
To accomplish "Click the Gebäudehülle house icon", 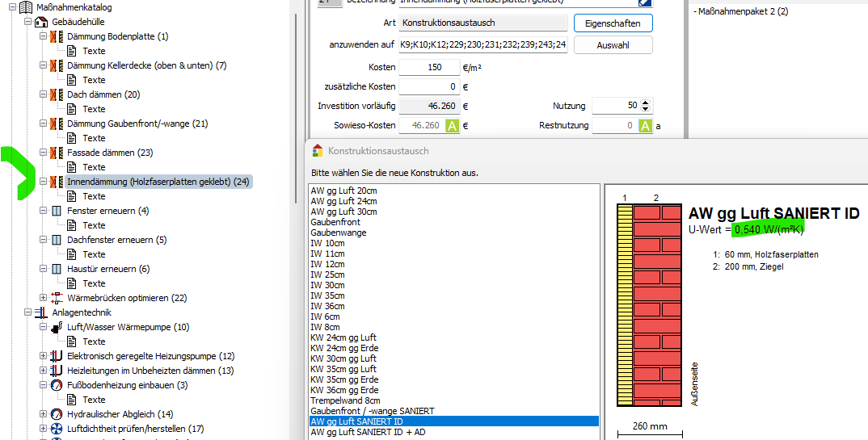I will 41,22.
